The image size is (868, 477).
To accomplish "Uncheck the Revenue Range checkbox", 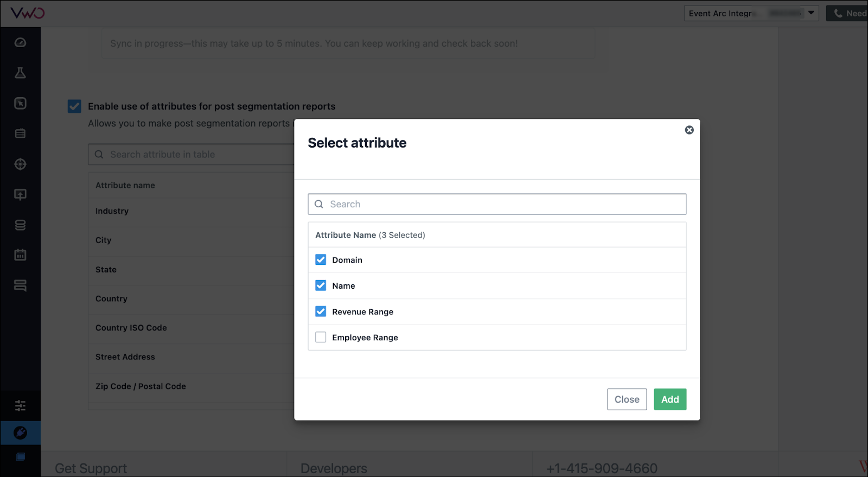I will coord(321,311).
